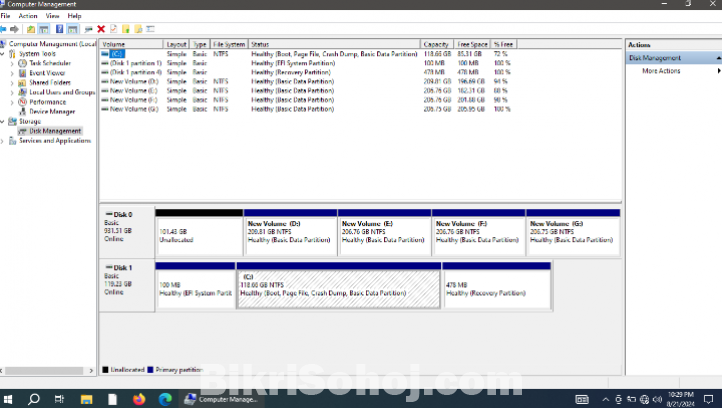722x408 pixels.
Task: Select Computer Management (Local) root node
Action: pyautogui.click(x=52, y=44)
